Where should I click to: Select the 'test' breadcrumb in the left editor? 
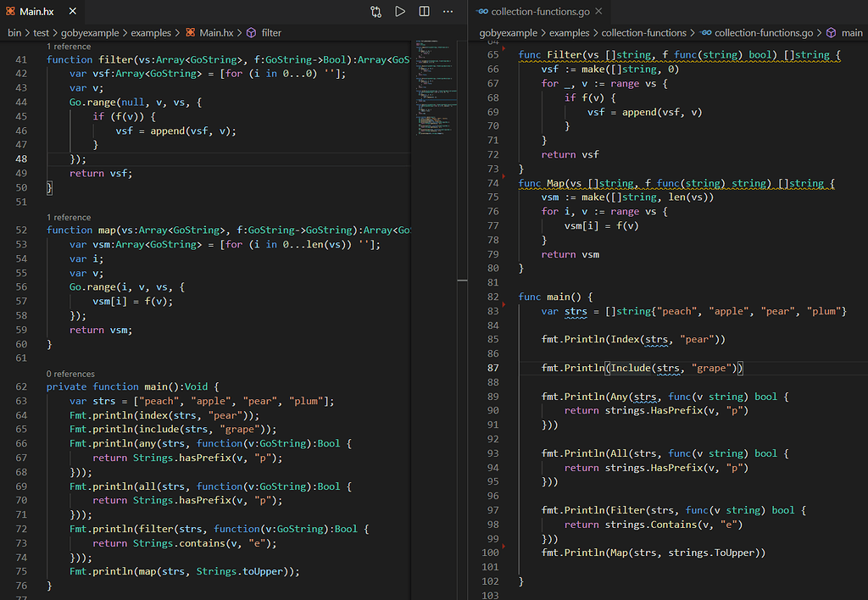[41, 33]
